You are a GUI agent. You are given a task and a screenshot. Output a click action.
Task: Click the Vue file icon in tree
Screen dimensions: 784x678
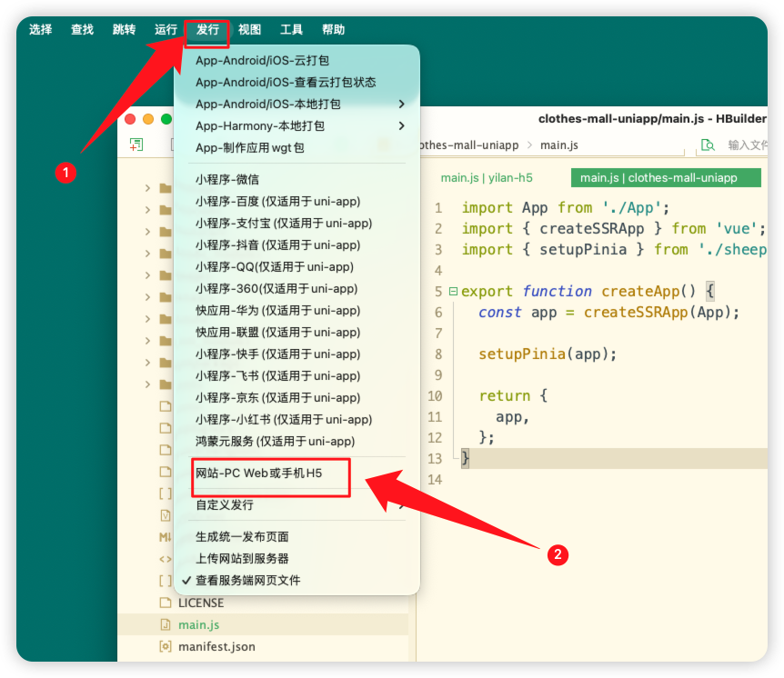point(165,515)
